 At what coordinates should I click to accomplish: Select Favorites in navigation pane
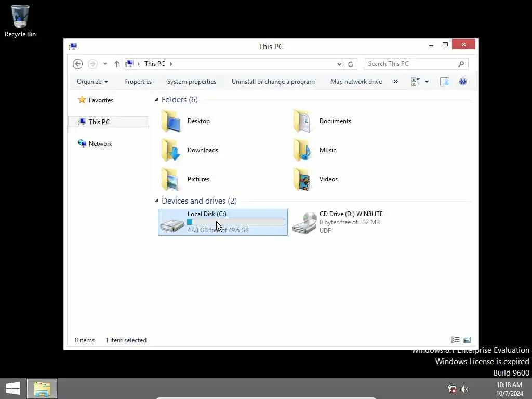(x=101, y=100)
